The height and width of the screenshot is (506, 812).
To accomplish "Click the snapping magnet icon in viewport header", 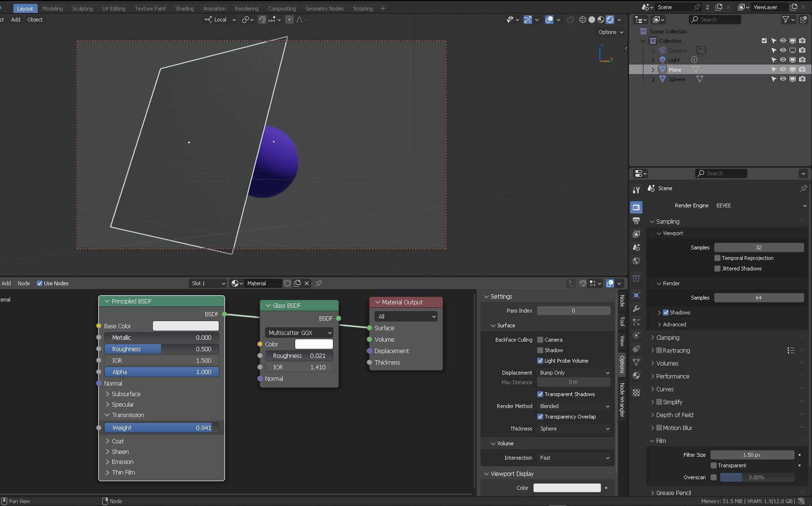I will tap(262, 20).
